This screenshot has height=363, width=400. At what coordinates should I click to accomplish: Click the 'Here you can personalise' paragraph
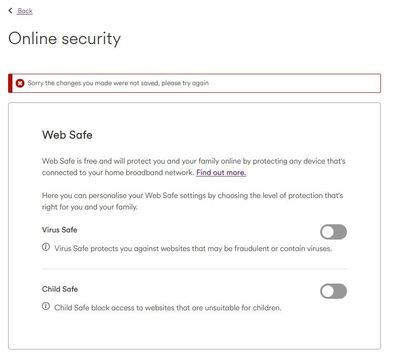pyautogui.click(x=192, y=201)
